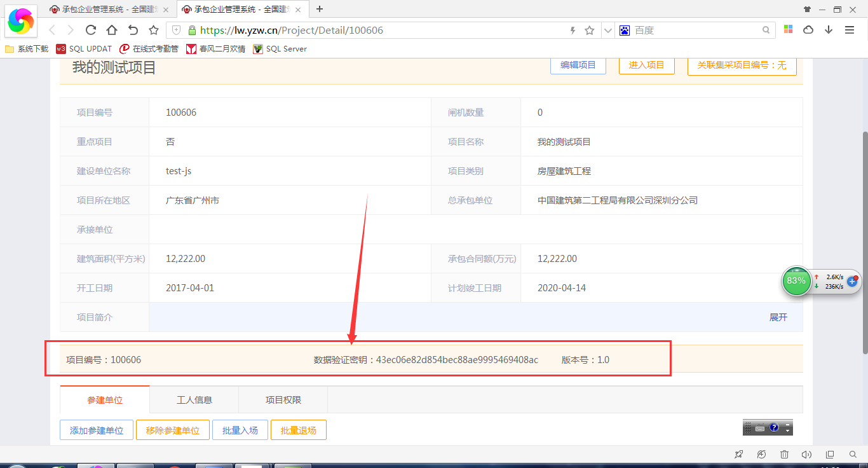Click the green 83% accelerator ball
Image resolution: width=868 pixels, height=468 pixels.
coord(796,281)
